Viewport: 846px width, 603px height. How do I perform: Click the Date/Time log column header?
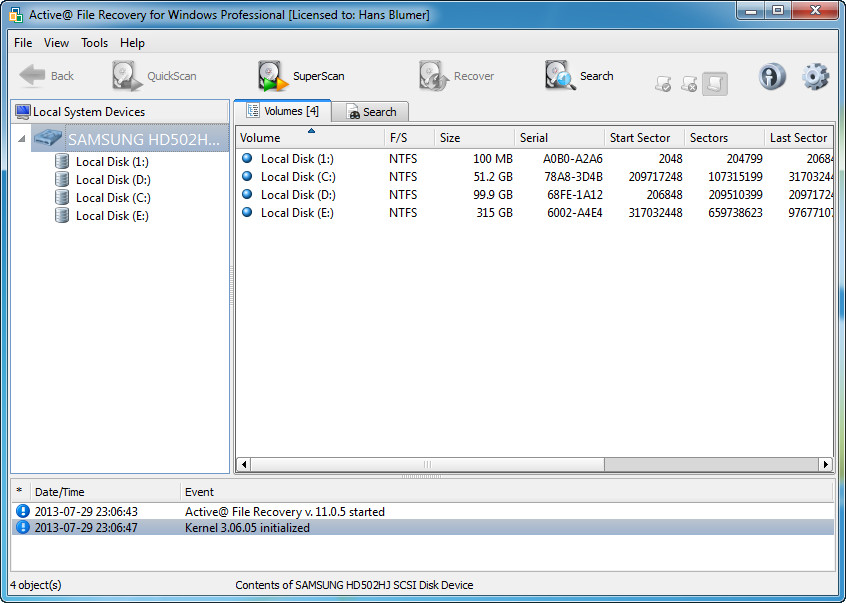click(x=105, y=491)
